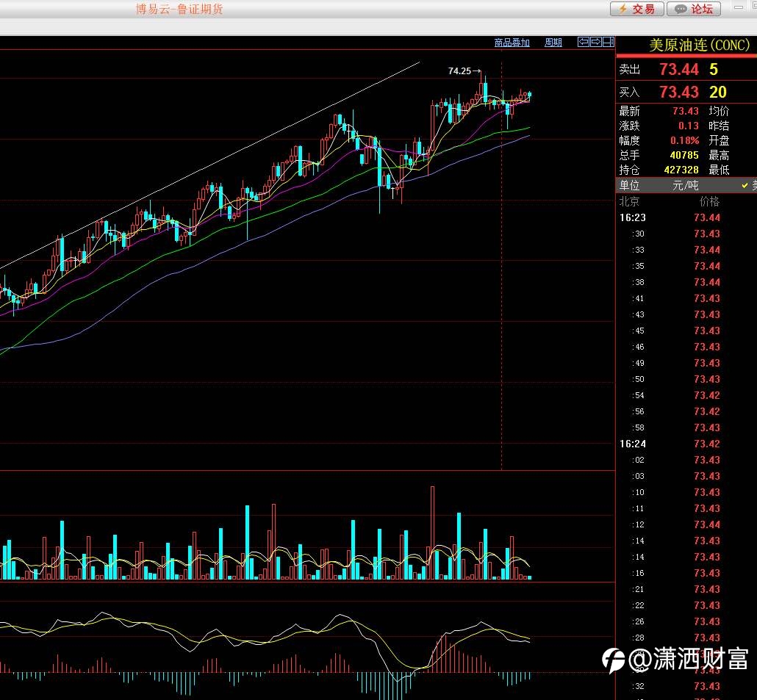
Task: Open the 论坛 forum button
Action: pos(694,9)
